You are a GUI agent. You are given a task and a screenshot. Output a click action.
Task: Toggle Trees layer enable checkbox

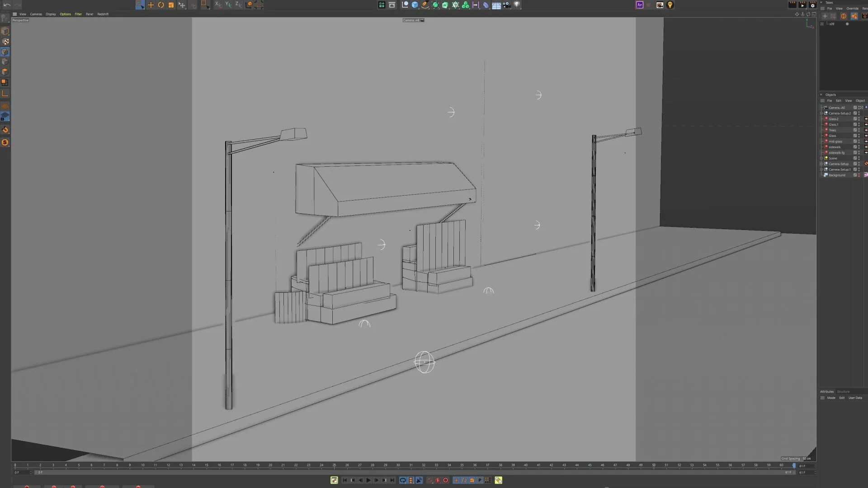855,130
